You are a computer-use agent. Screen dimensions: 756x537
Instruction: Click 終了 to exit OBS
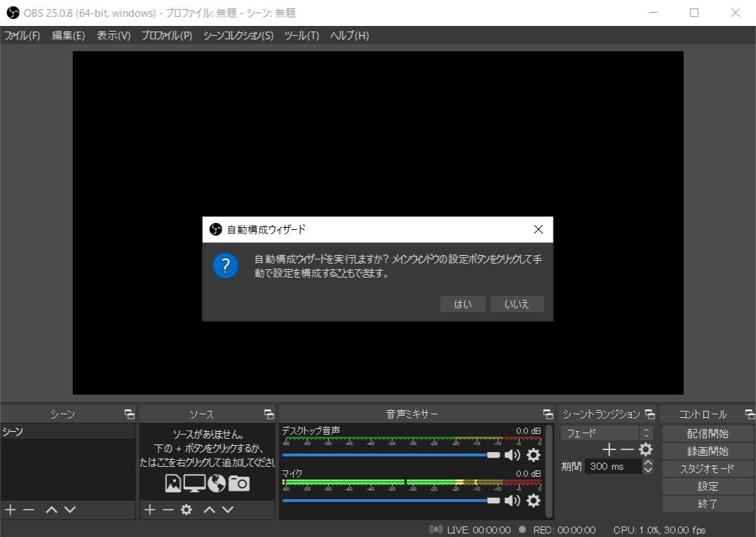click(x=708, y=504)
